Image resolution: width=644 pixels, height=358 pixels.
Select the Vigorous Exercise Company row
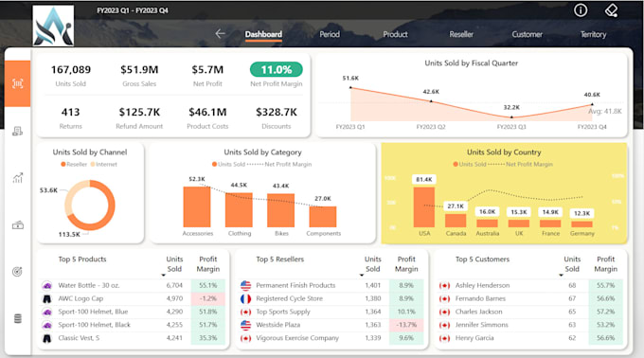point(331,338)
